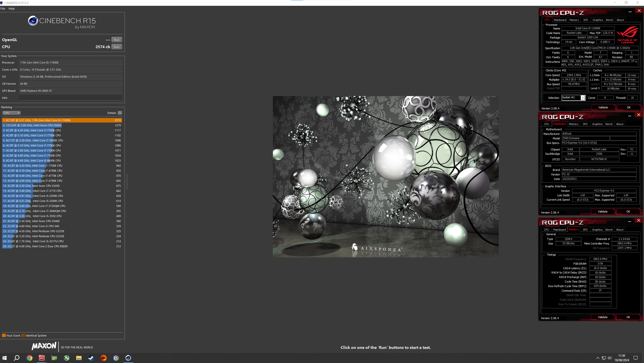Expand ranking Details arrow
The height and width of the screenshot is (363, 644).
click(120, 113)
